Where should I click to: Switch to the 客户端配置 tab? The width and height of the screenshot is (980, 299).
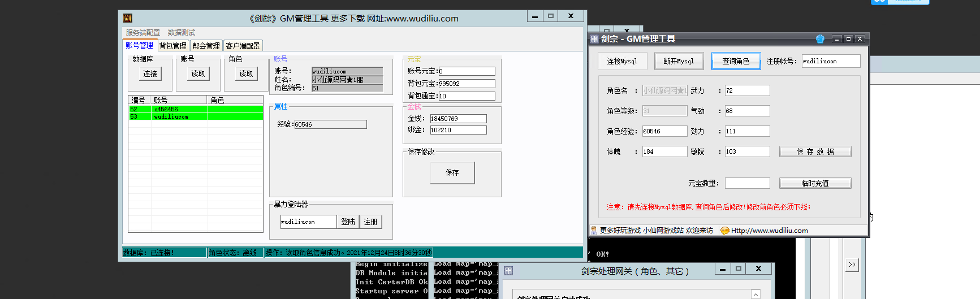click(243, 46)
